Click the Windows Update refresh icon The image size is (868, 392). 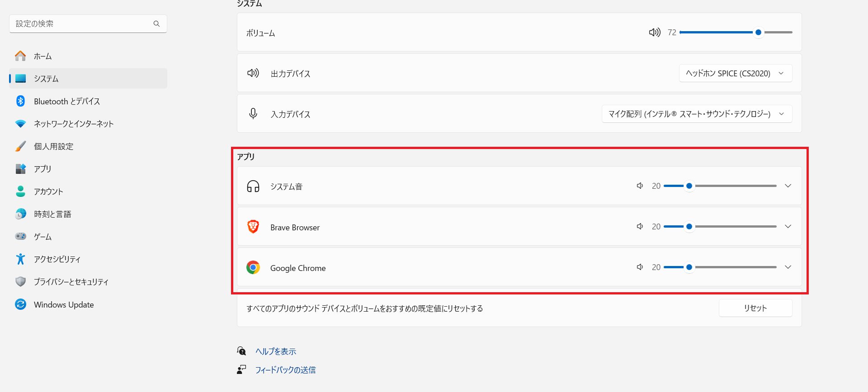pyautogui.click(x=20, y=304)
